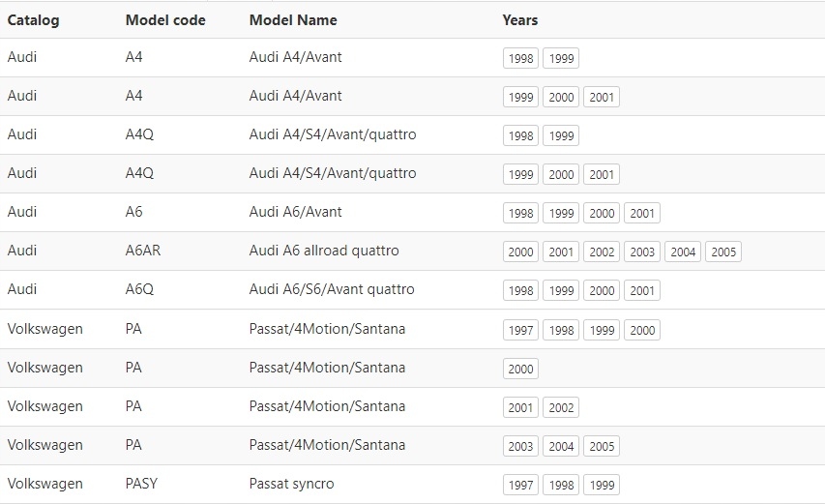825x504 pixels.
Task: Select 1997 year for Passat syncro
Action: (520, 485)
